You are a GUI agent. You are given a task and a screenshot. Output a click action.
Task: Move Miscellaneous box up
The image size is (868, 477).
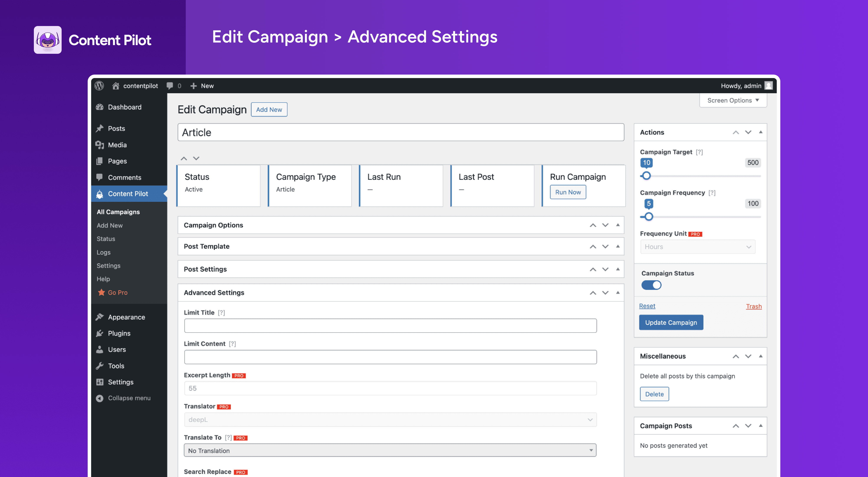(736, 356)
